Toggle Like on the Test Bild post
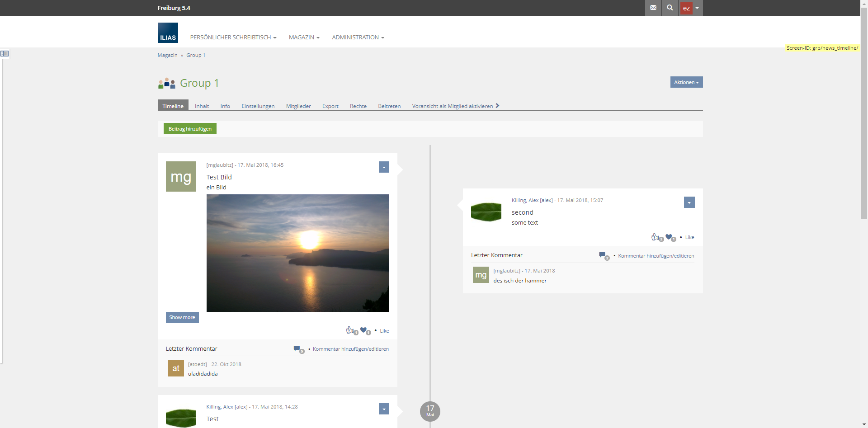The image size is (868, 428). (384, 331)
